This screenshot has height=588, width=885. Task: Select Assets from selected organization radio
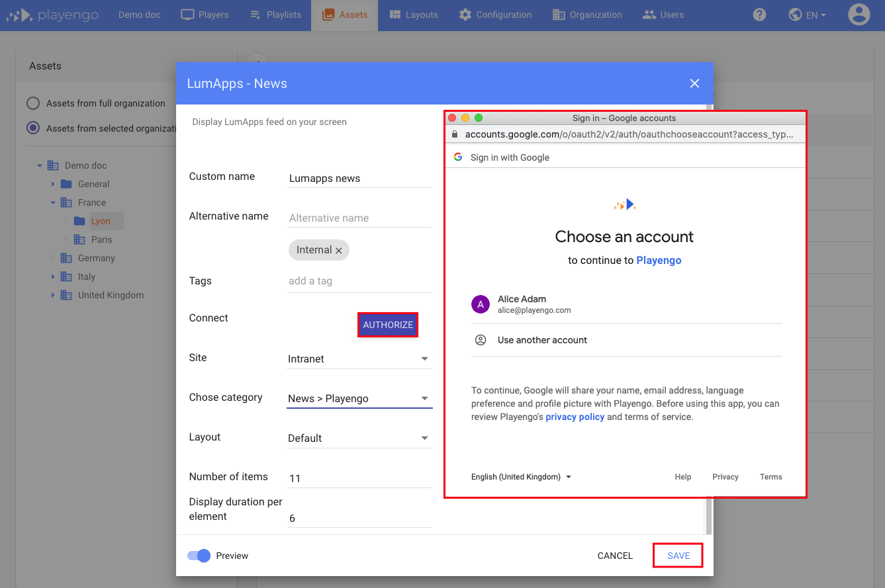[33, 128]
